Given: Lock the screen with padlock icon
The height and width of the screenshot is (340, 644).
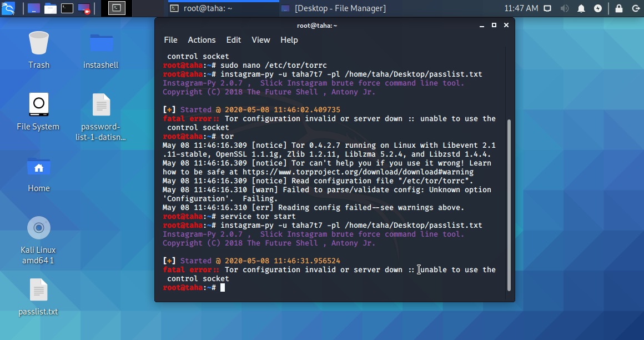Looking at the screenshot, I should tap(618, 8).
